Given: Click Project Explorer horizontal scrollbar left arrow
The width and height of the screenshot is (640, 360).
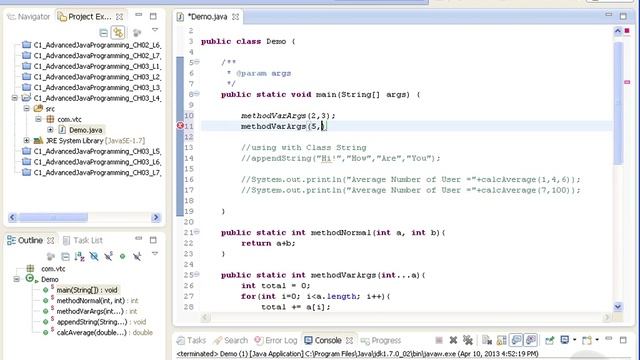Looking at the screenshot, I should [12, 218].
